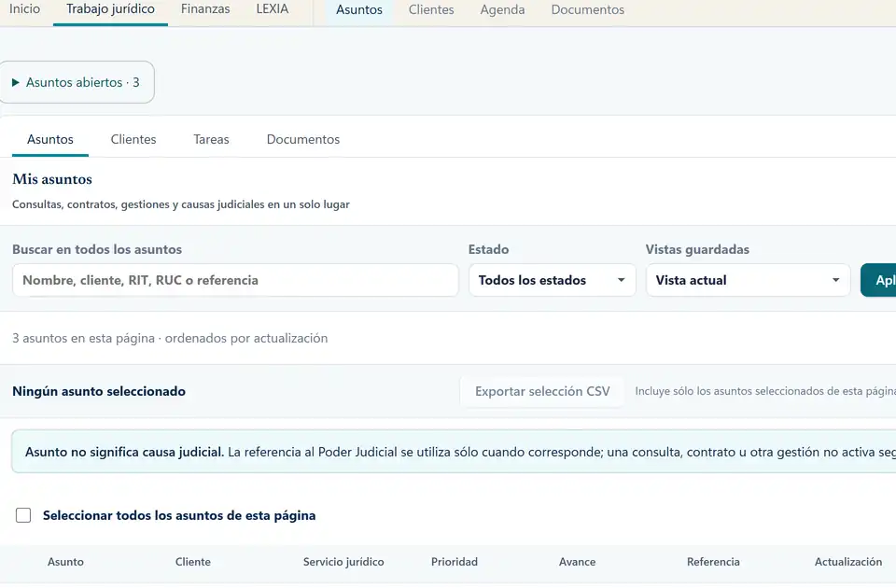This screenshot has width=896, height=588.
Task: Check Seleccionar todos los asuntos de esta página
Action: click(x=23, y=515)
